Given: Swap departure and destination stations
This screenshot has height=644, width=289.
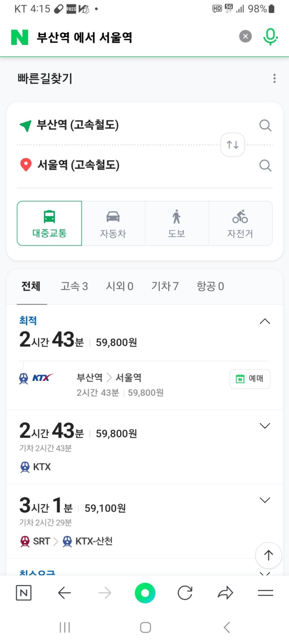Looking at the screenshot, I should point(233,145).
